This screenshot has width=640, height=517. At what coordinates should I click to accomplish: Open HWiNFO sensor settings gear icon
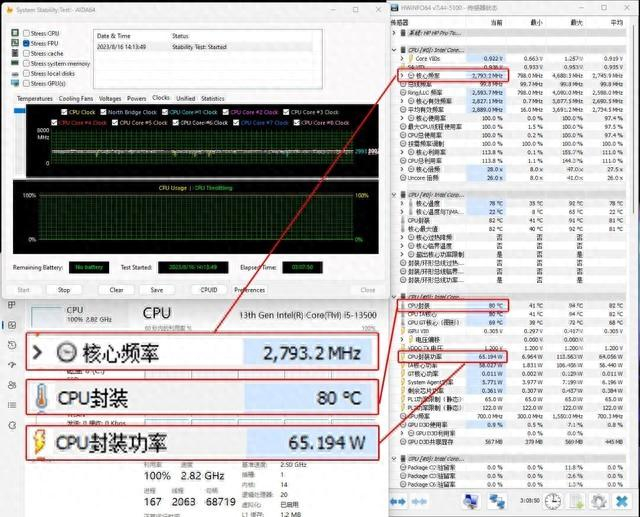598,501
